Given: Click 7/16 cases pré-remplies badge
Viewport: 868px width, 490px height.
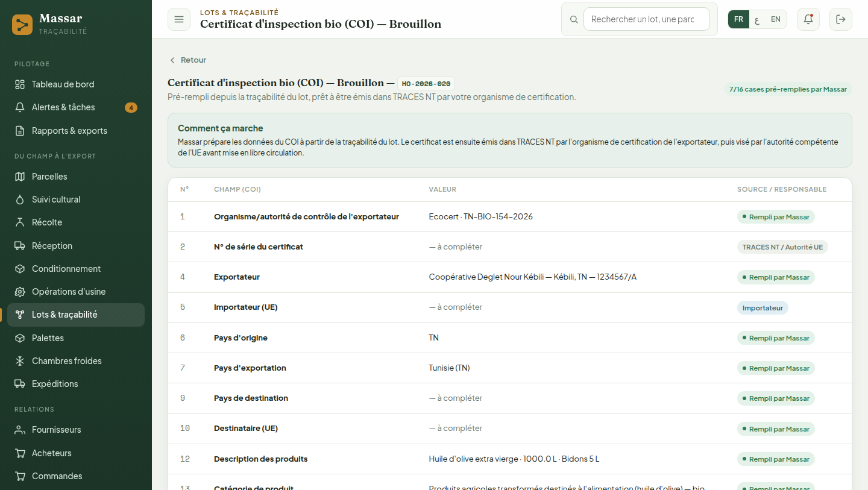Looking at the screenshot, I should pos(788,89).
